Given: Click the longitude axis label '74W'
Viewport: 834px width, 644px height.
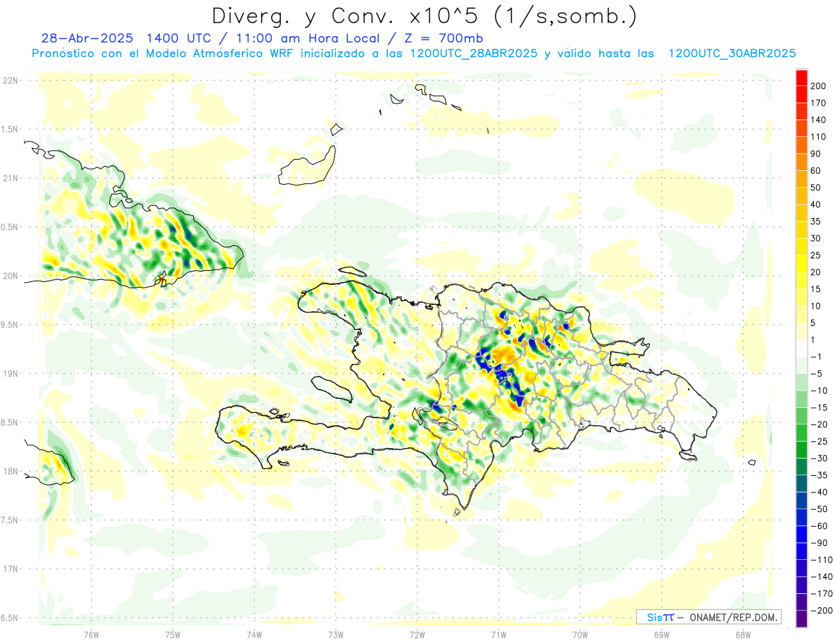Looking at the screenshot, I should (254, 634).
